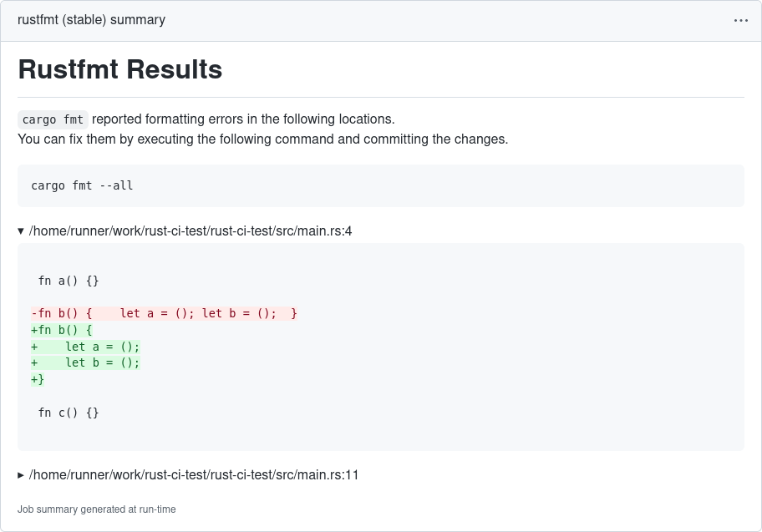Select the red removed line in the diff

[165, 313]
